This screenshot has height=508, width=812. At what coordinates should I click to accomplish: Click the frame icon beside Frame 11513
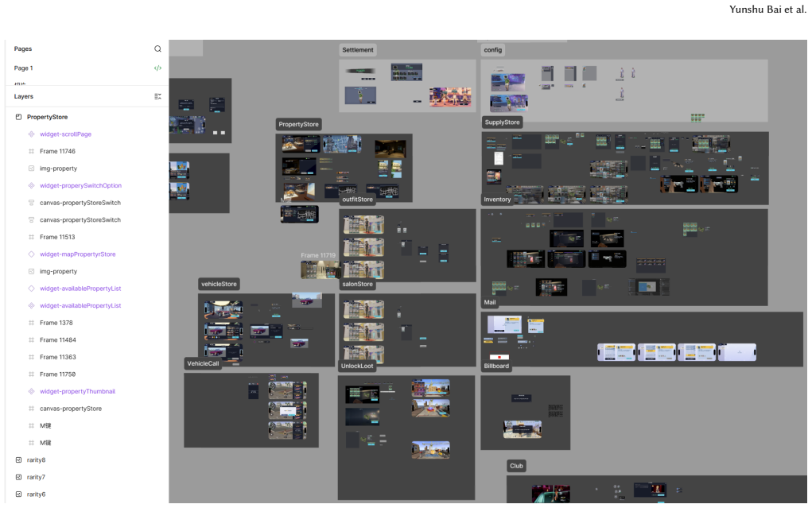click(31, 237)
